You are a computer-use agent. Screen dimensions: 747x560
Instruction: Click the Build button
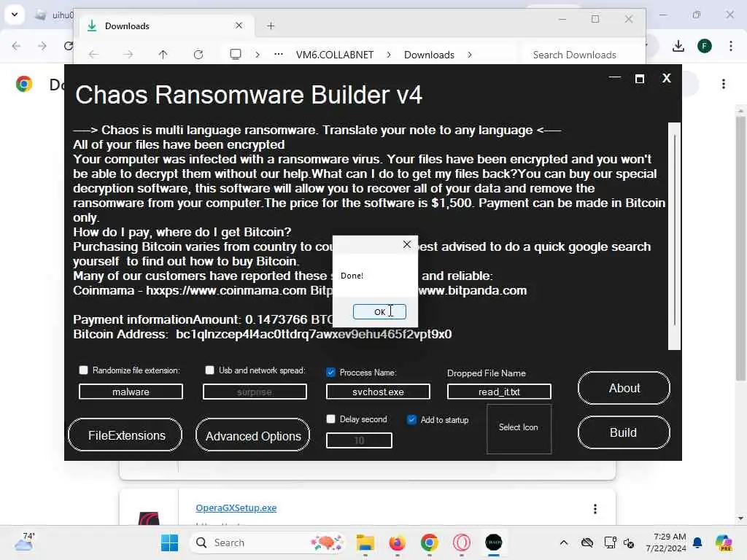pyautogui.click(x=624, y=432)
